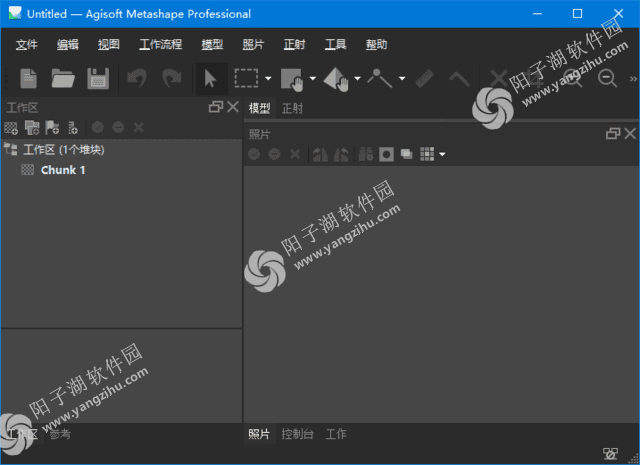640x465 pixels.
Task: Open the 视图 menu
Action: pyautogui.click(x=109, y=44)
